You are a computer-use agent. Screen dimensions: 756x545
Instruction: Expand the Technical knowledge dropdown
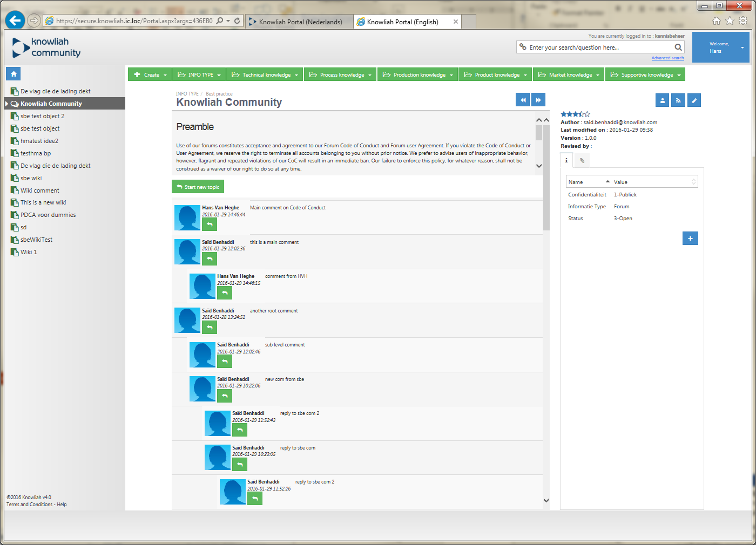point(265,75)
